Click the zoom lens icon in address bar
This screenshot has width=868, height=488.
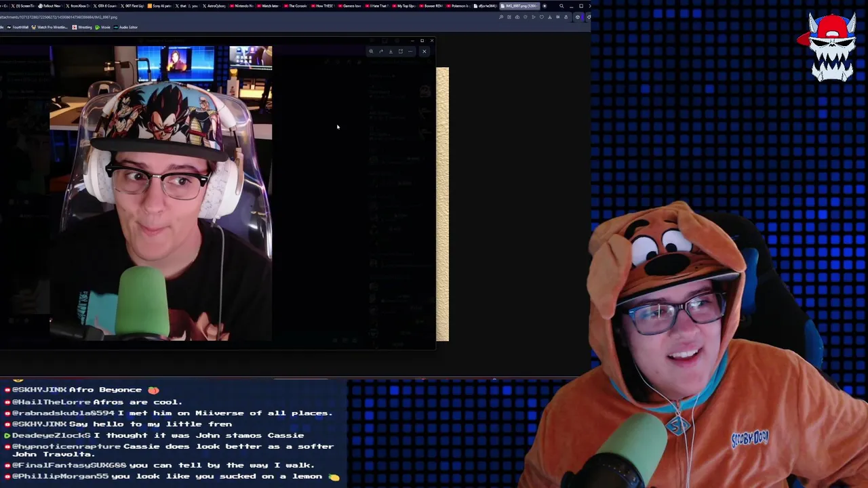coord(501,17)
